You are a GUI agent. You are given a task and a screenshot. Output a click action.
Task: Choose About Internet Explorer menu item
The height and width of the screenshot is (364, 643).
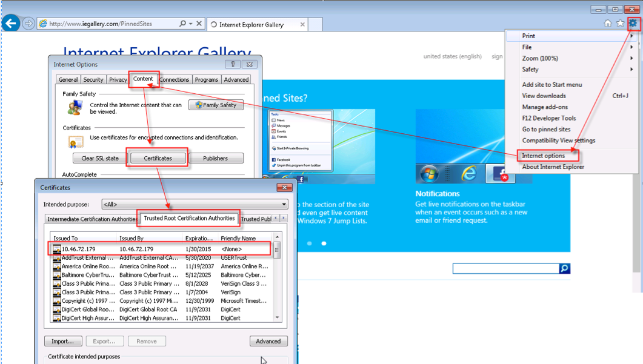[553, 167]
